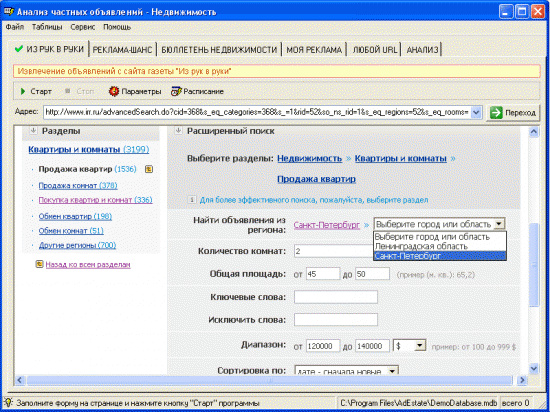
Task: Follow the Недвижимость breadcrumb link
Action: pyautogui.click(x=309, y=158)
